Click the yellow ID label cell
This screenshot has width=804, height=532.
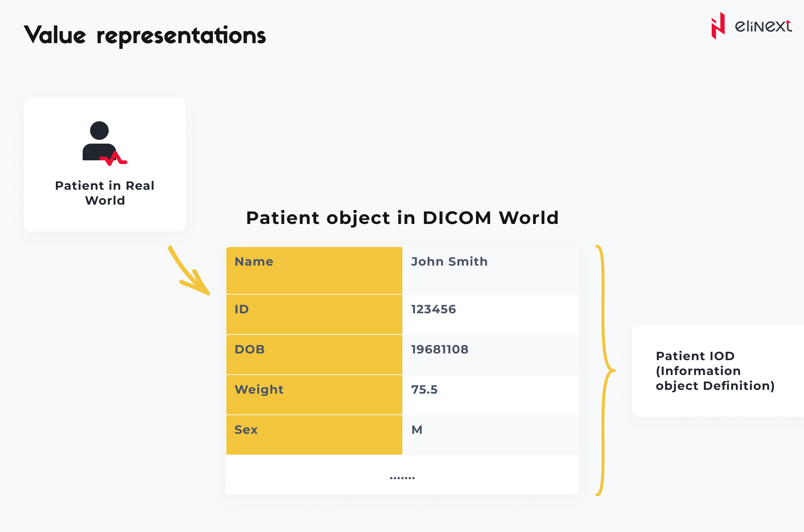314,314
